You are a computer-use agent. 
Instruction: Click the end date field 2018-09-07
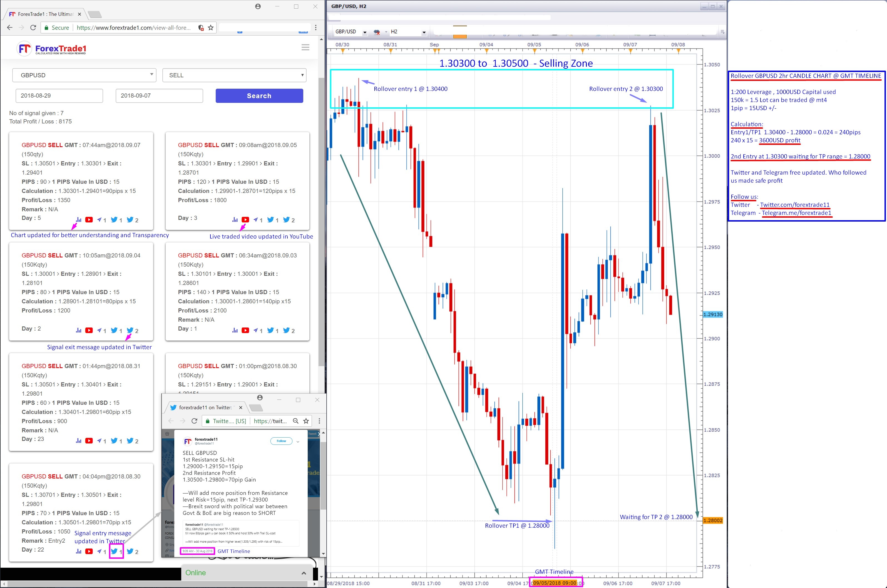(x=159, y=96)
